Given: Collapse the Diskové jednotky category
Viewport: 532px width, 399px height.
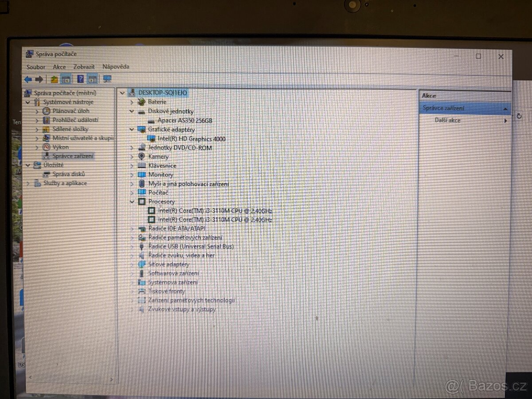Looking at the screenshot, I should click(132, 111).
